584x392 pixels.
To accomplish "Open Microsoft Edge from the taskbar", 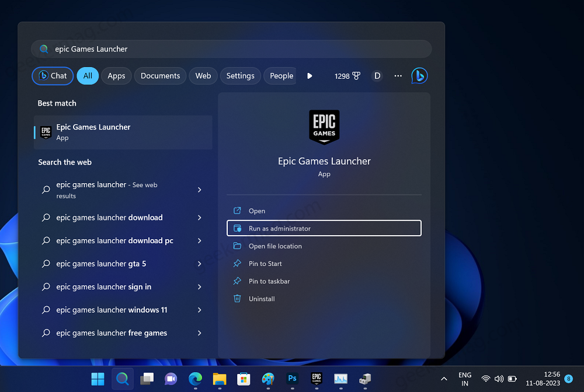I will coord(195,379).
